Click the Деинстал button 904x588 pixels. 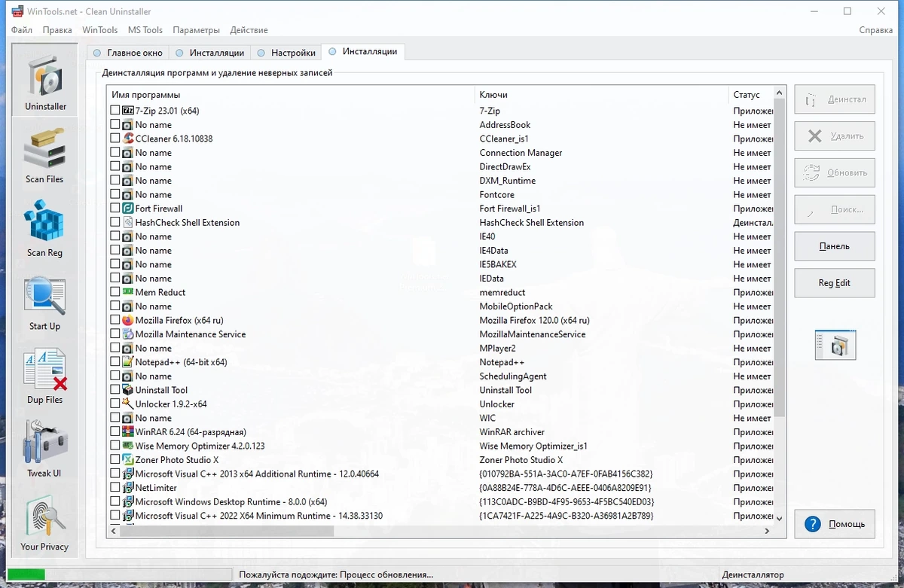(x=835, y=99)
